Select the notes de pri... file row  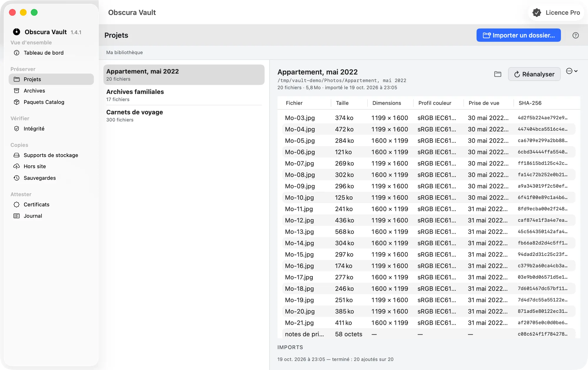tap(429, 334)
